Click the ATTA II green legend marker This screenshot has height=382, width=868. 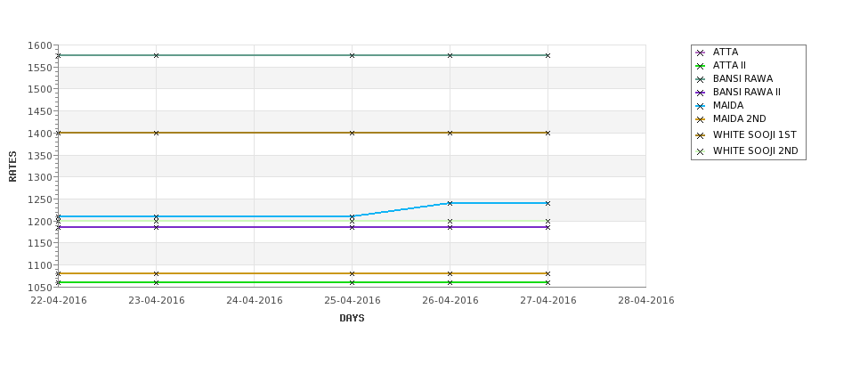click(700, 66)
